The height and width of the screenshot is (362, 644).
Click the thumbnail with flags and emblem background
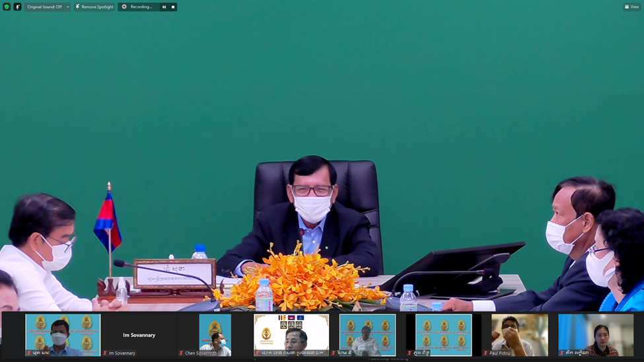pos(291,334)
